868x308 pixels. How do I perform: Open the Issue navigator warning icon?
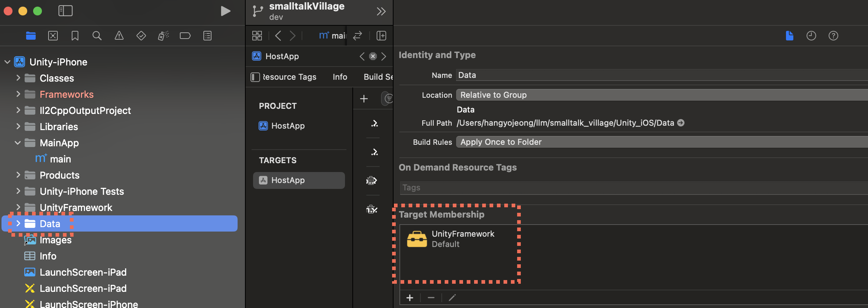click(119, 36)
